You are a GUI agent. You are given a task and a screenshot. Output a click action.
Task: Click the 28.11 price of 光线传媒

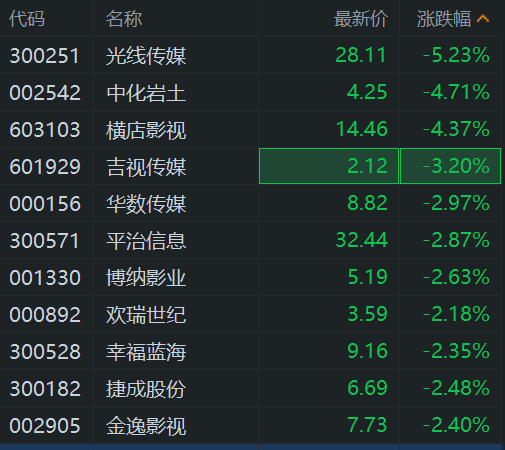361,55
